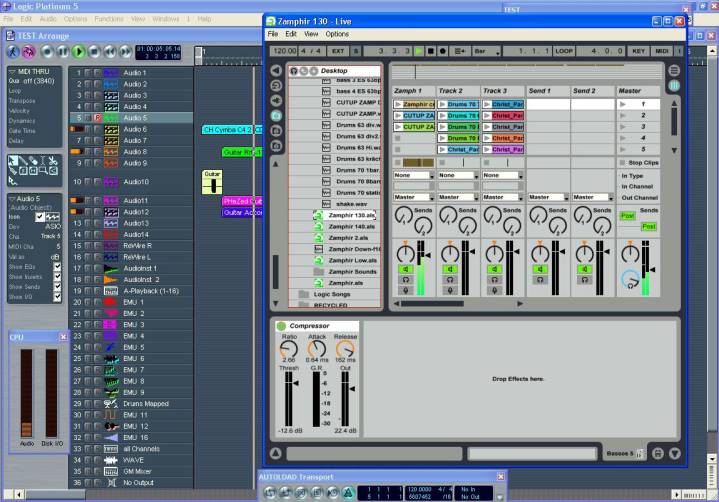
Task: Click the Arrangement view selector icon at Live's right
Action: [674, 70]
